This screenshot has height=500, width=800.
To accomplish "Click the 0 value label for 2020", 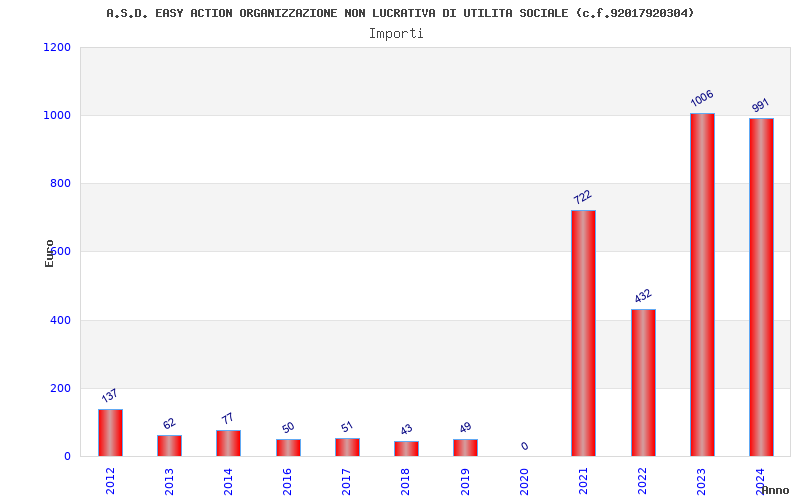I will [524, 446].
